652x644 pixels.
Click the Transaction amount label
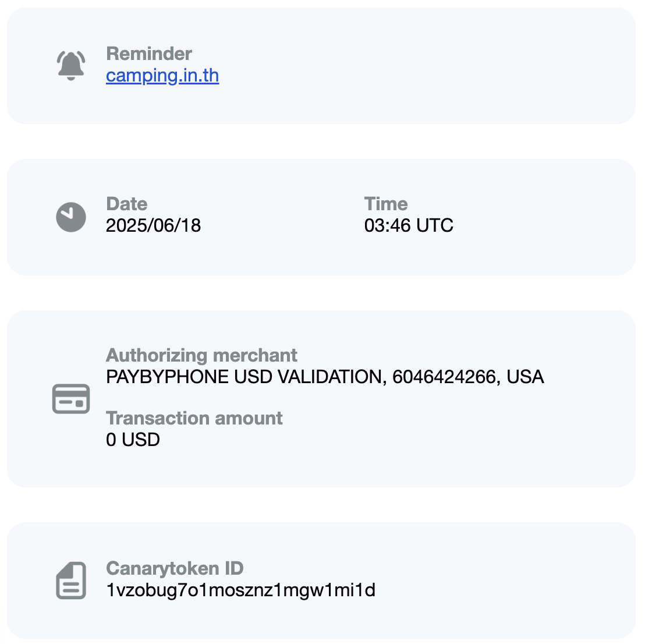[x=194, y=418]
